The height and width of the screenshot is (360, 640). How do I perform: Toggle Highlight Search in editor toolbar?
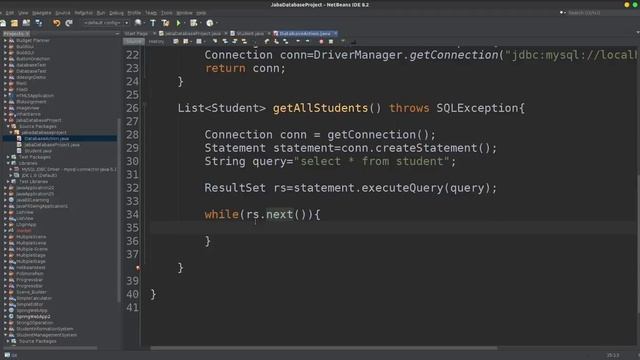click(244, 41)
